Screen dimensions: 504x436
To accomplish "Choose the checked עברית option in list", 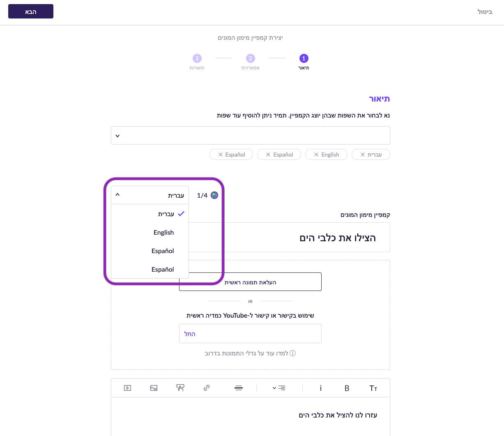I will pyautogui.click(x=166, y=214).
